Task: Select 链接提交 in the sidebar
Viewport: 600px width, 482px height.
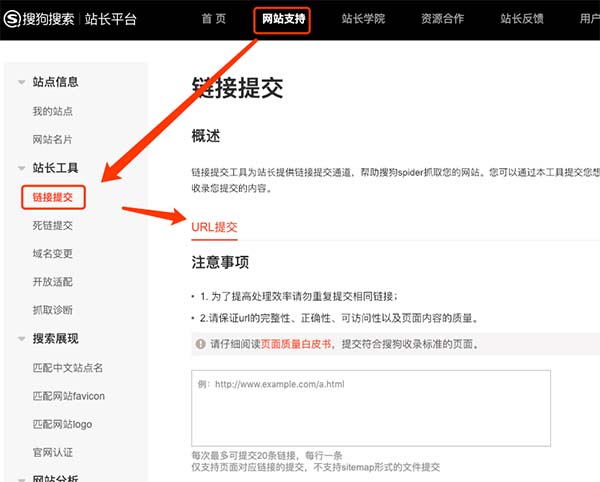Action: [52, 196]
